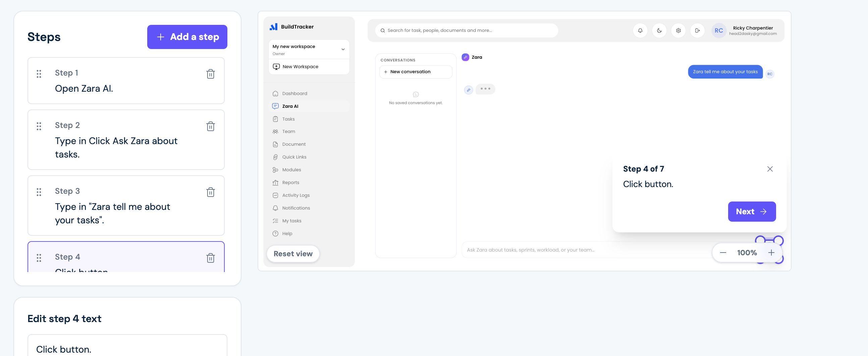
Task: Select the Step 1 card 'Open Zara AI.'
Action: pos(126,81)
